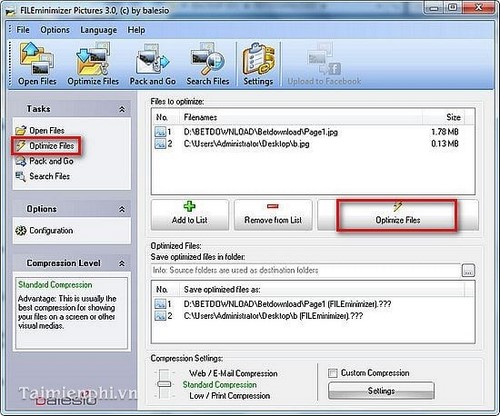Click the Upload to Facebook toolbar icon
This screenshot has height=416, width=500.
coord(324,63)
